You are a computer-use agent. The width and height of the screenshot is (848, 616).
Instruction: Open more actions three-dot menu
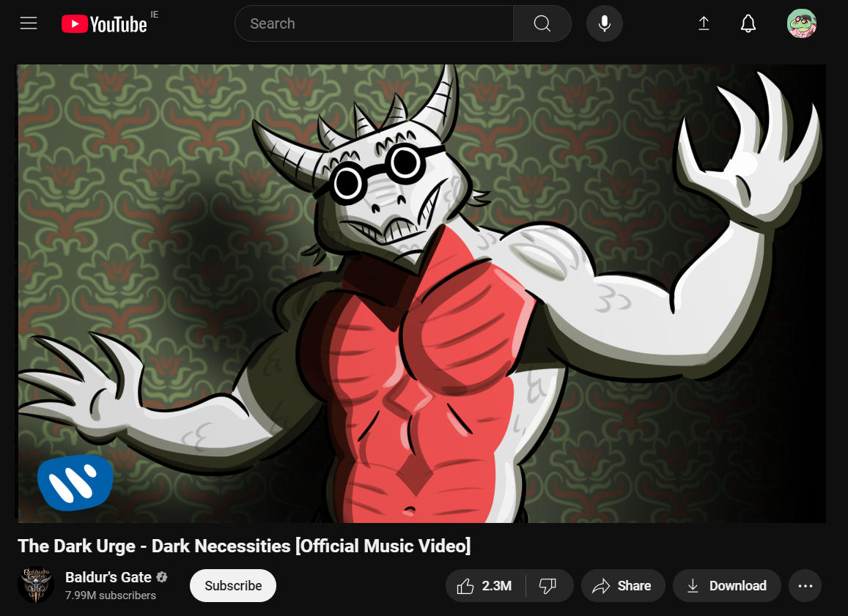[805, 586]
